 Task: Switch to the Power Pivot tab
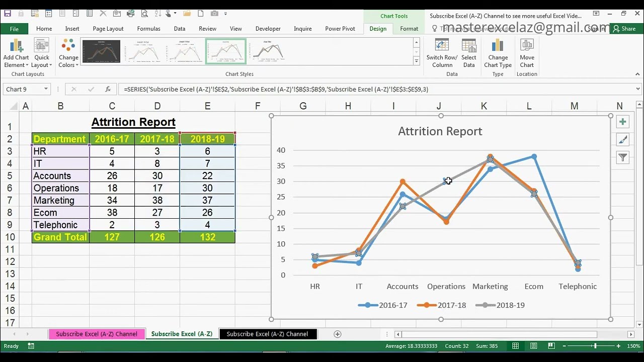[340, 29]
